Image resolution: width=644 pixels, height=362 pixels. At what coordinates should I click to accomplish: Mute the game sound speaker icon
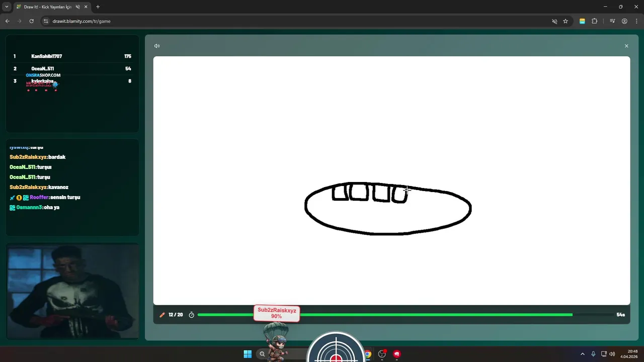157,46
